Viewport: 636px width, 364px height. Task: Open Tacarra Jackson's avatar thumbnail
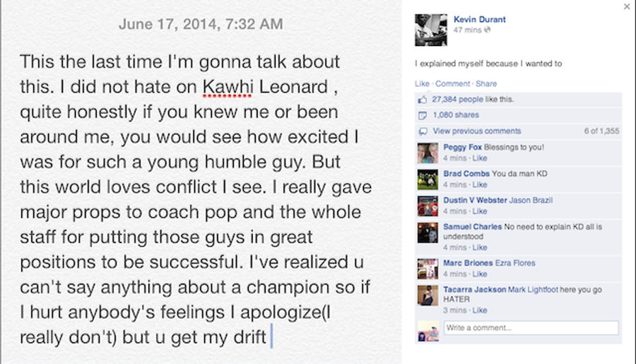(428, 295)
